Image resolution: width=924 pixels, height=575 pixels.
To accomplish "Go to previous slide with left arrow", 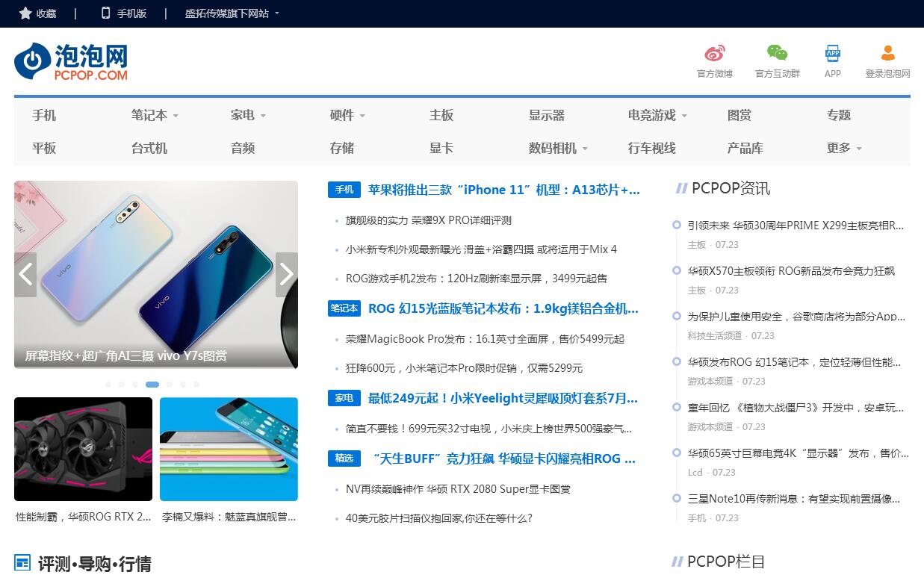I will pyautogui.click(x=25, y=274).
